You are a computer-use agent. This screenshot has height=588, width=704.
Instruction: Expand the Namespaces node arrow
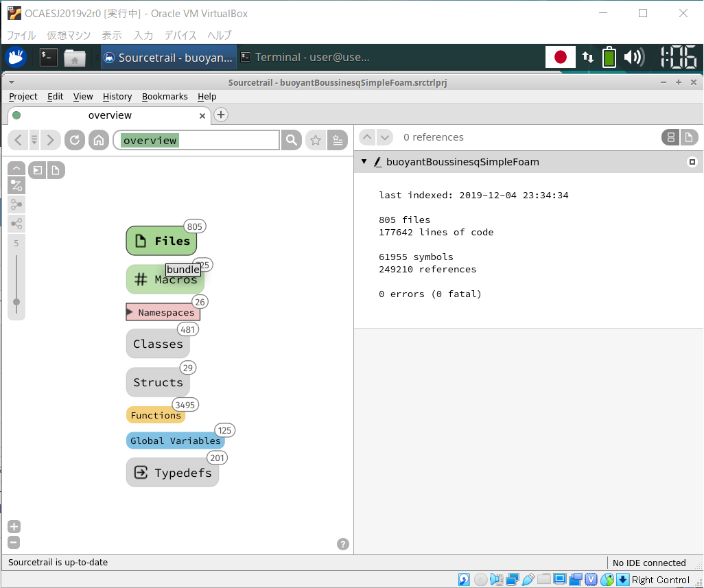[130, 312]
